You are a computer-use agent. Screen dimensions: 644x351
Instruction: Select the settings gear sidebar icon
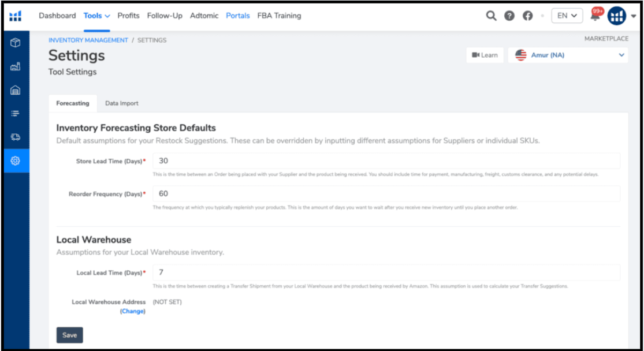(x=16, y=160)
